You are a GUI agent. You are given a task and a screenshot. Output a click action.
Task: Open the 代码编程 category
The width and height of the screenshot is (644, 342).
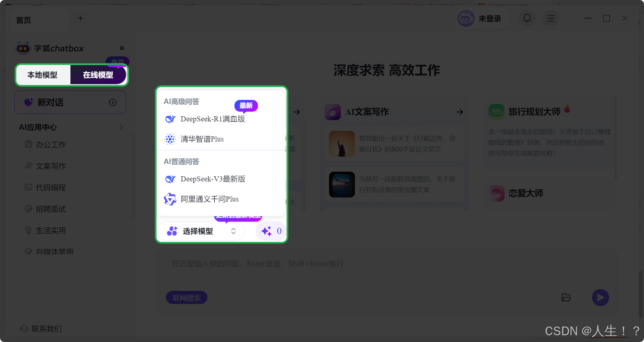click(50, 187)
